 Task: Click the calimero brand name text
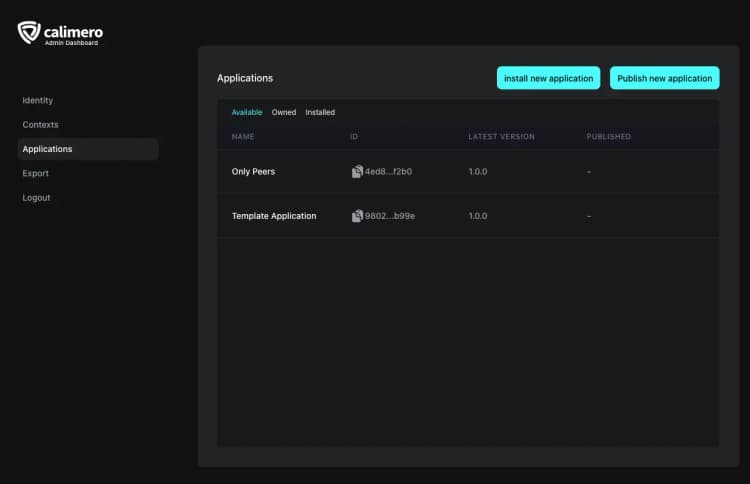click(x=73, y=32)
